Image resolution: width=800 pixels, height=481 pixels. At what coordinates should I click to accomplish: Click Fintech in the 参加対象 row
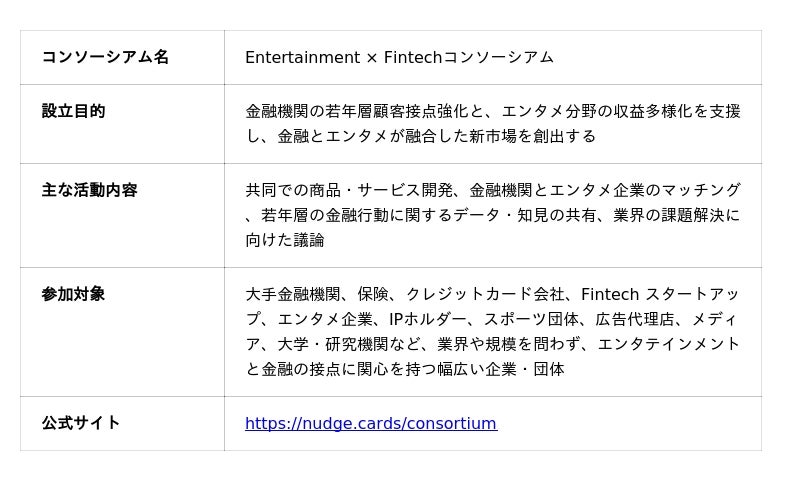(609, 294)
